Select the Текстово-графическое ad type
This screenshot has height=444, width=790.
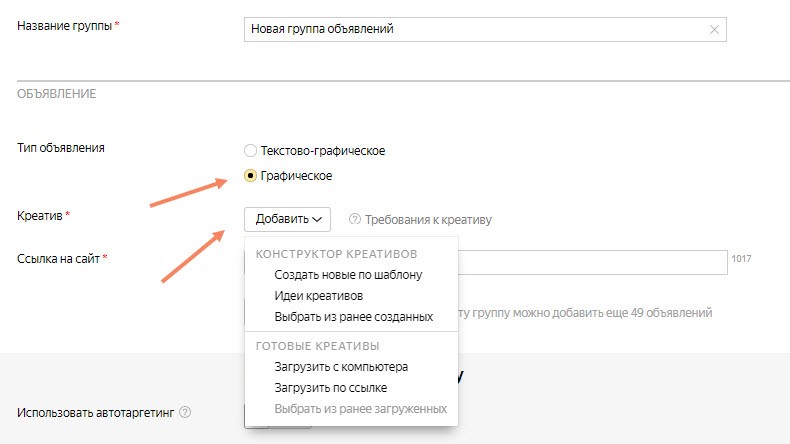(x=250, y=151)
